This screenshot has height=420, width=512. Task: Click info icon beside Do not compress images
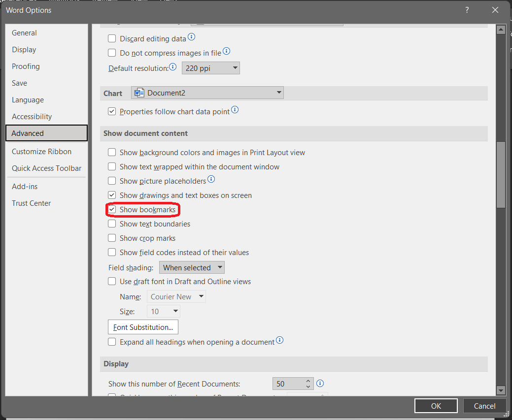point(226,52)
